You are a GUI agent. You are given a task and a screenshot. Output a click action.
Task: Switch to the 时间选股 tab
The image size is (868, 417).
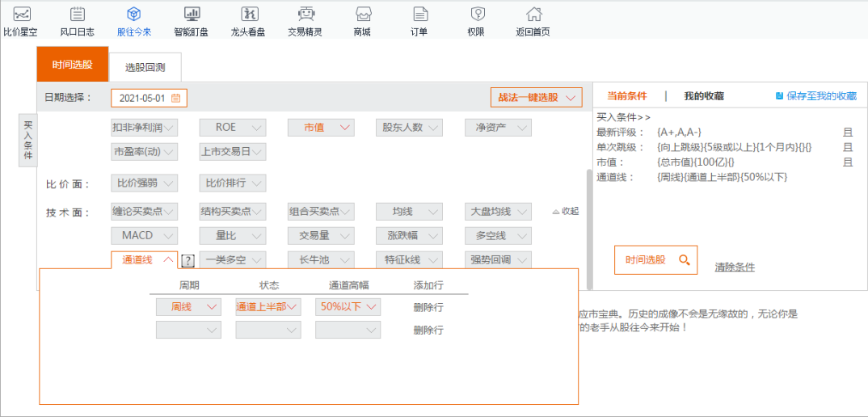point(73,64)
